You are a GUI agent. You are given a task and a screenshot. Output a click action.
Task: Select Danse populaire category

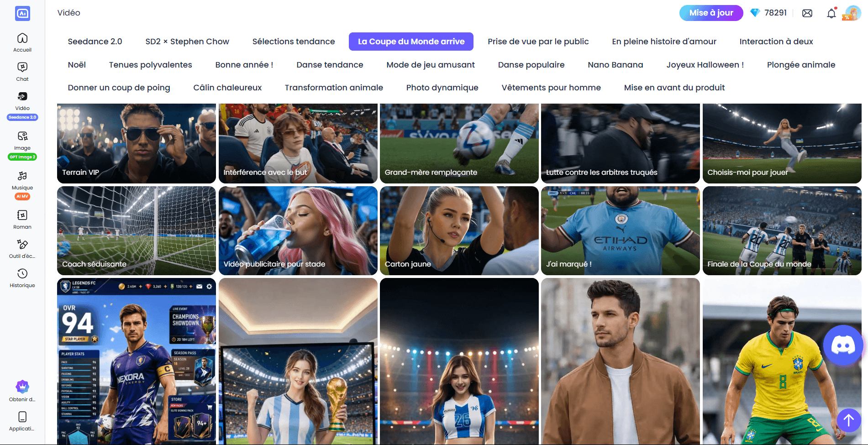tap(531, 65)
